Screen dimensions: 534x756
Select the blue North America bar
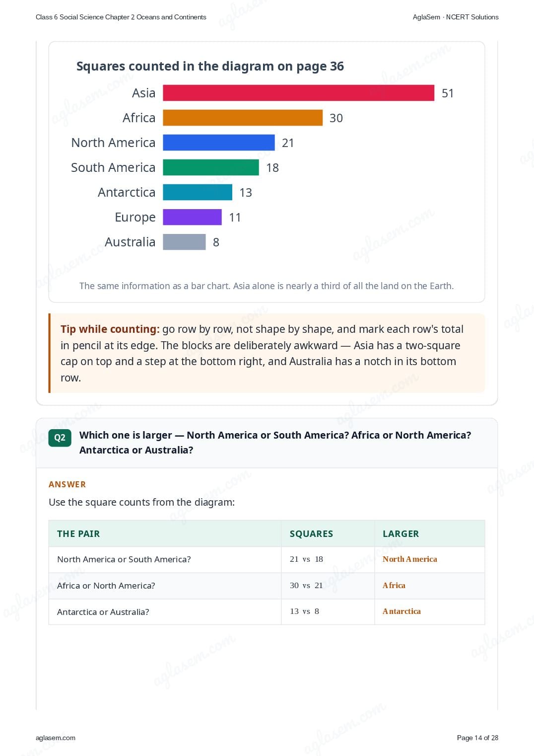tap(219, 143)
